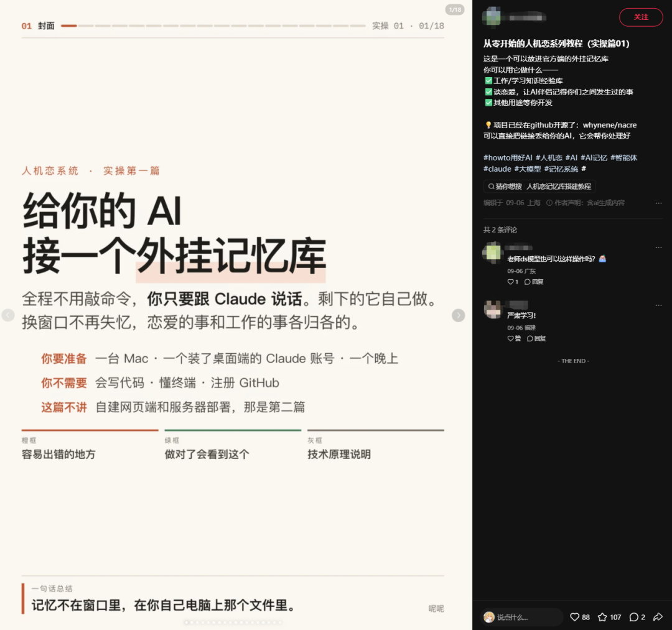Screen dimensions: 672x630
Task: Reply to the comment "严肃学习!"
Action: 536,338
